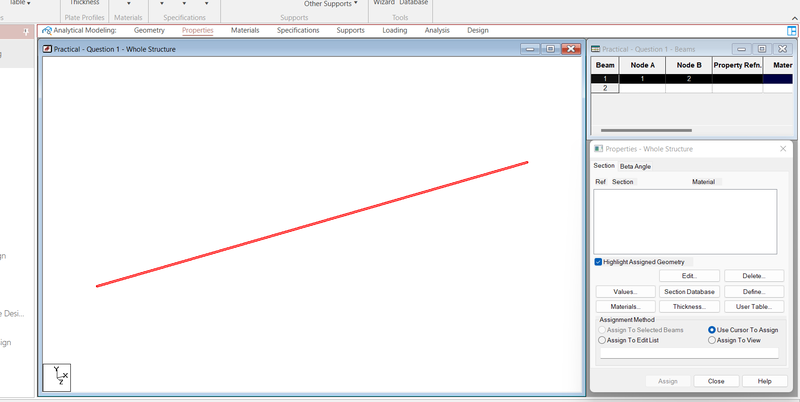Switch to the Geometry workflow tab
The height and width of the screenshot is (402, 800).
[149, 30]
